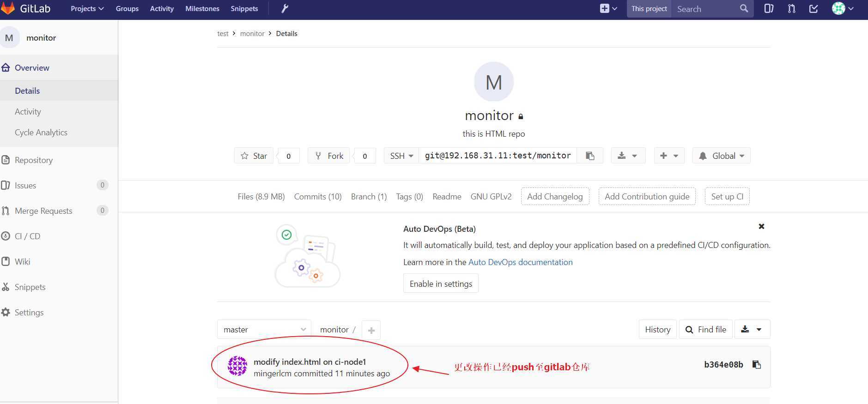
Task: Close the Auto DevOps banner
Action: 761,226
